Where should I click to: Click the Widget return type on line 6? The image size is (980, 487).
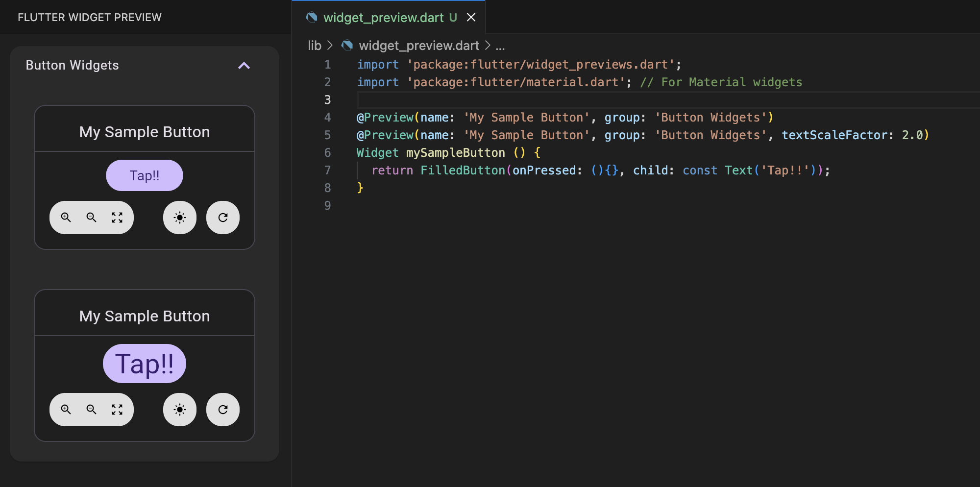377,153
